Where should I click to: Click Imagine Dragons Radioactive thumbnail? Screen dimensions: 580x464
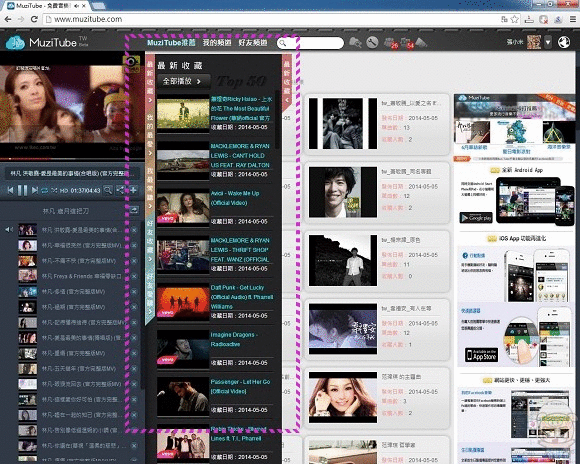point(183,350)
